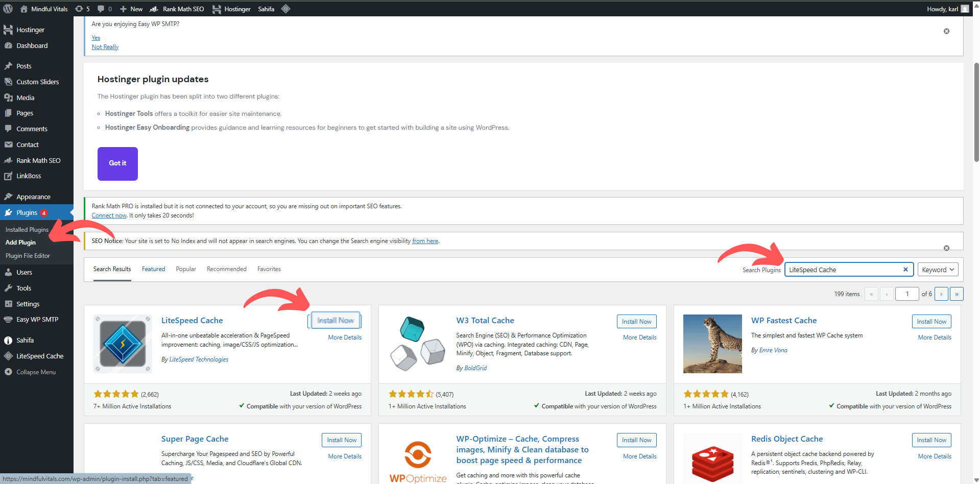The height and width of the screenshot is (484, 980).
Task: Open Rank Math SEO admin bar menu
Action: [177, 9]
